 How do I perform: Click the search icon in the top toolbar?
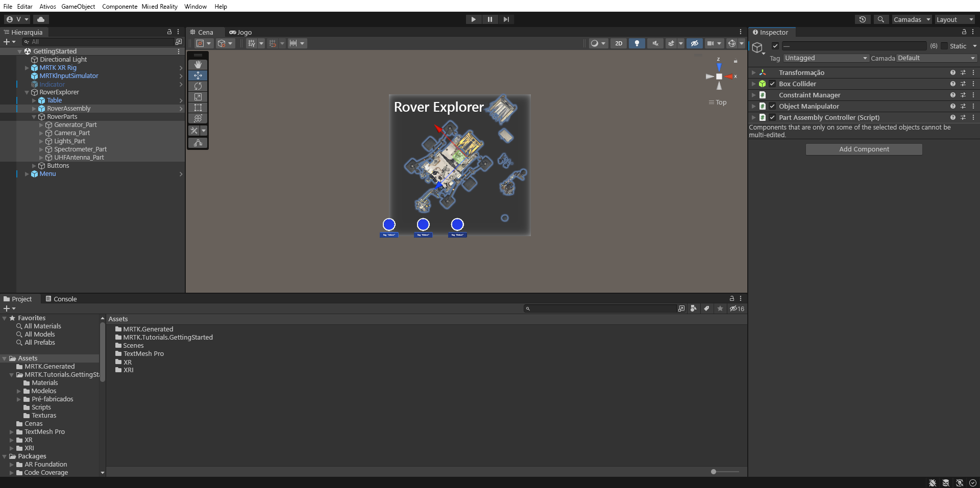click(x=881, y=19)
